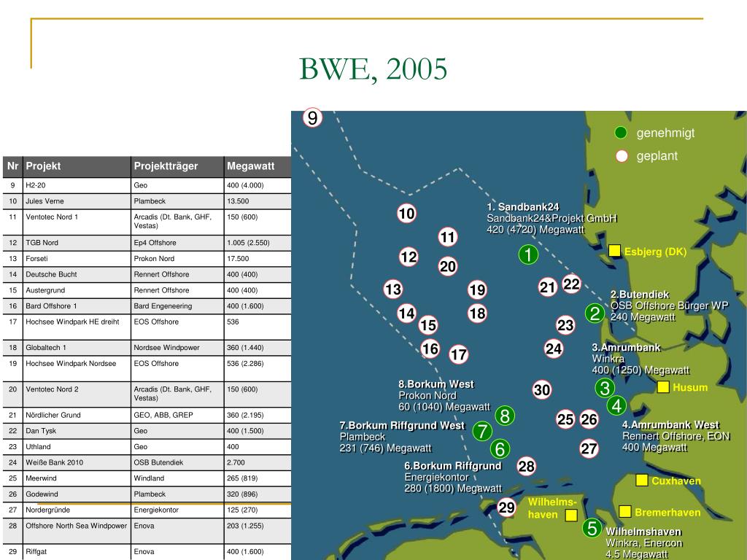Click the Ventotec Nord 1 cell
This screenshot has width=747, height=560.
[77, 222]
